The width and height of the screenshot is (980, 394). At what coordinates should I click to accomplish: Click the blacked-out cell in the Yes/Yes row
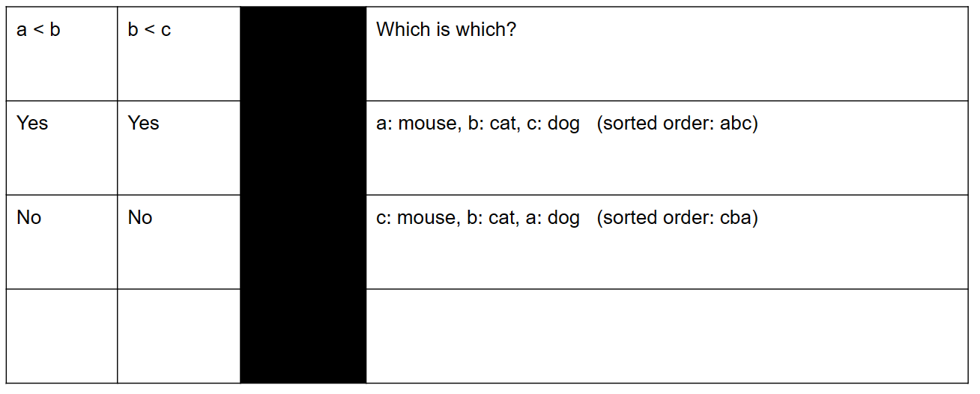pyautogui.click(x=303, y=148)
